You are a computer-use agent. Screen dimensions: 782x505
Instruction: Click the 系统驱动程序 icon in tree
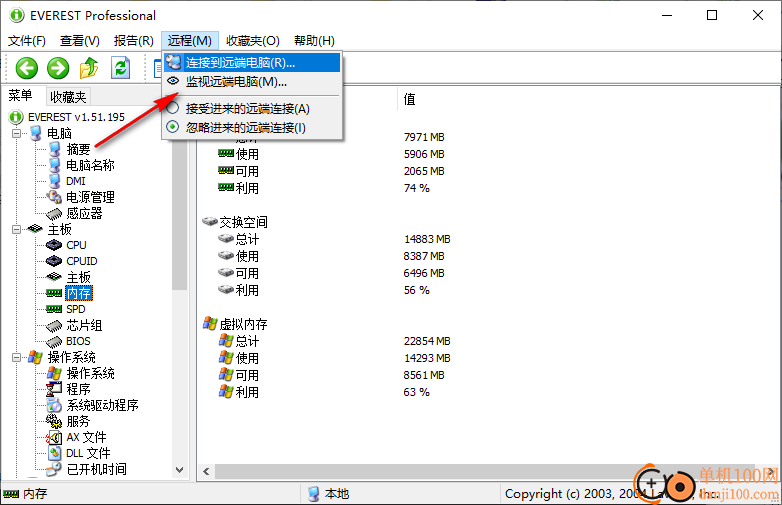tap(54, 405)
